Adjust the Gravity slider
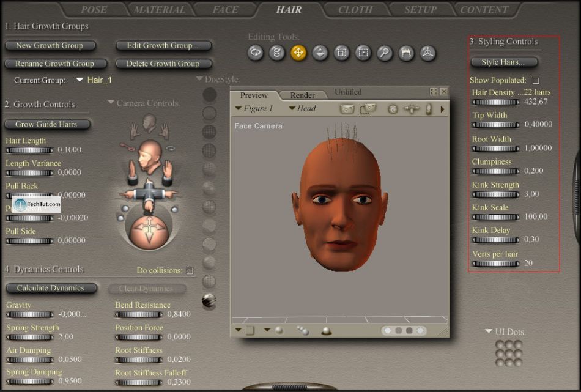Screen dimensions: 581x392 pyautogui.click(x=29, y=314)
